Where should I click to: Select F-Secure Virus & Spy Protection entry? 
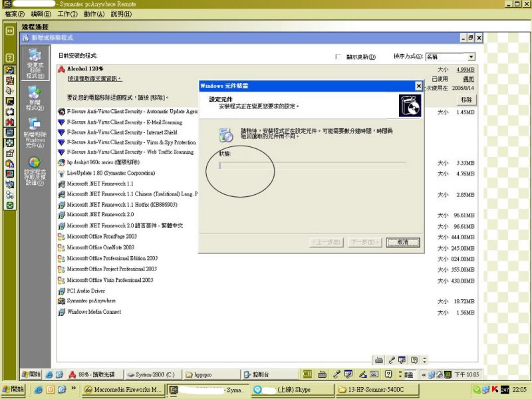127,142
